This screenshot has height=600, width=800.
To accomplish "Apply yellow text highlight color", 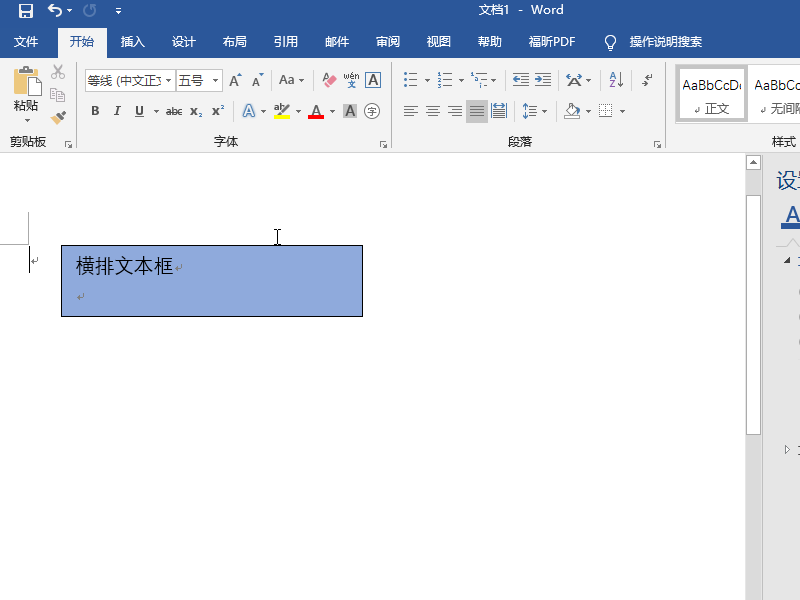I will (282, 111).
